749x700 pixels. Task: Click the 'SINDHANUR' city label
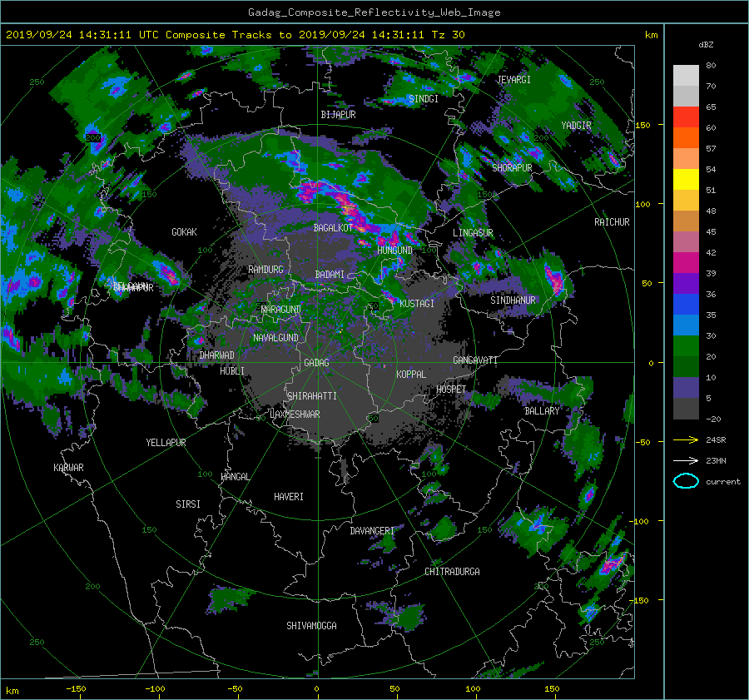[x=513, y=300]
